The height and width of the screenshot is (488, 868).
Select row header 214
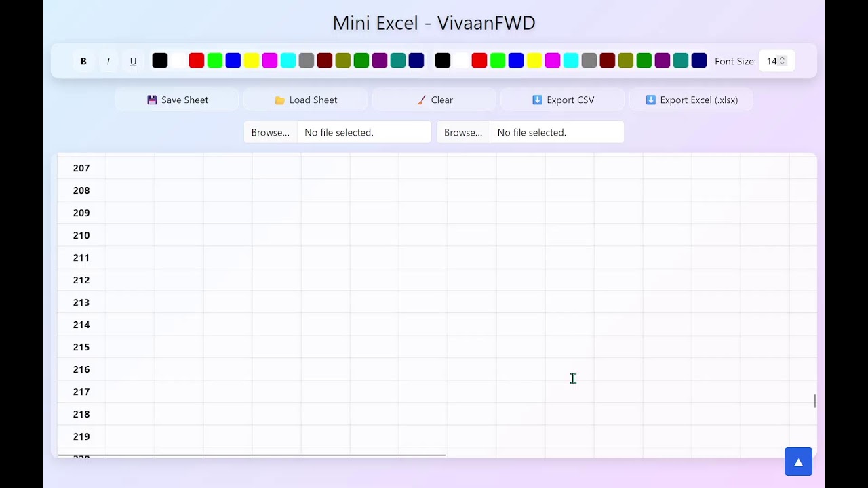click(x=81, y=325)
